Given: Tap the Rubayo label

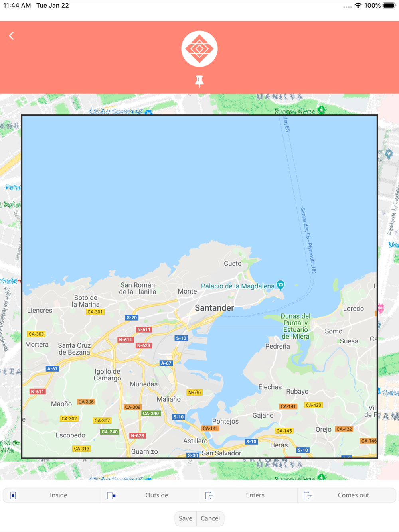Looking at the screenshot, I should coord(297,392).
